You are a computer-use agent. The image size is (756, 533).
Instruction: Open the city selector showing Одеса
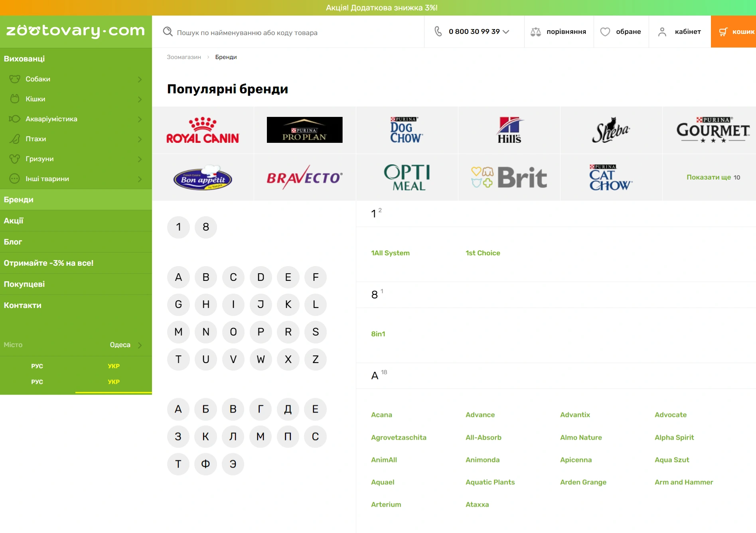click(126, 345)
